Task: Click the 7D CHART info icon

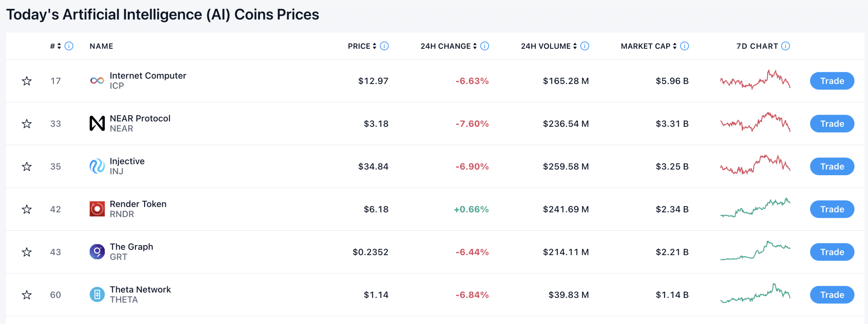Action: pos(786,46)
